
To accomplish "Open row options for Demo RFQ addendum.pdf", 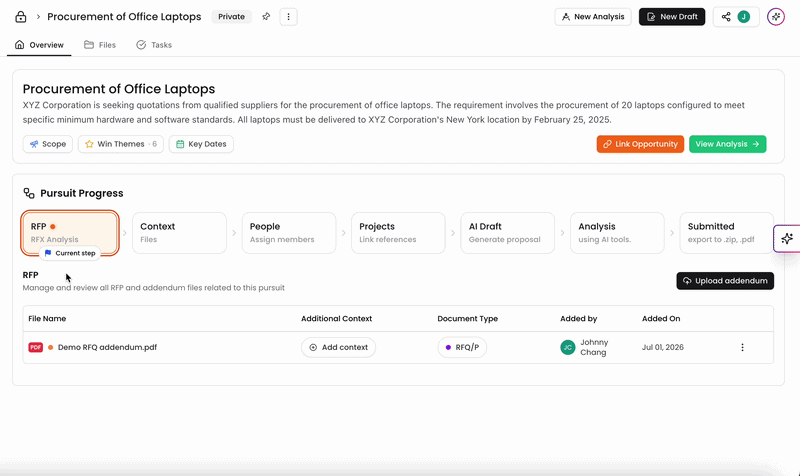I will coord(742,347).
